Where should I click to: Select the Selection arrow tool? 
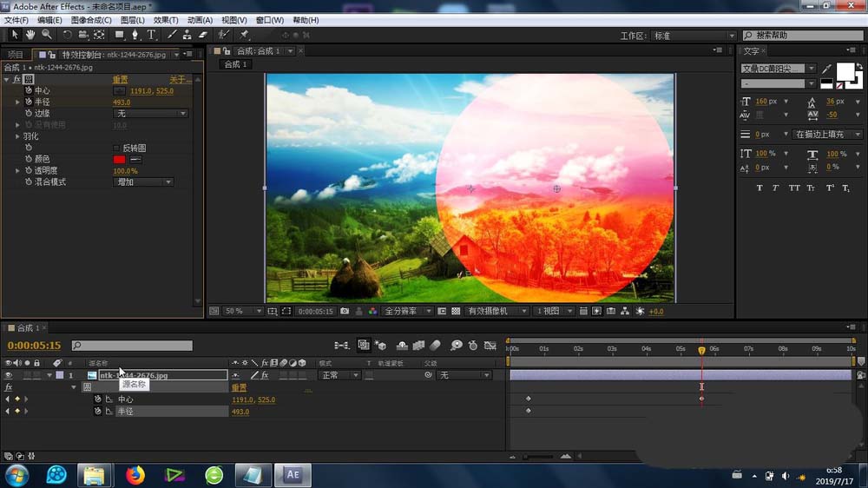click(x=15, y=35)
